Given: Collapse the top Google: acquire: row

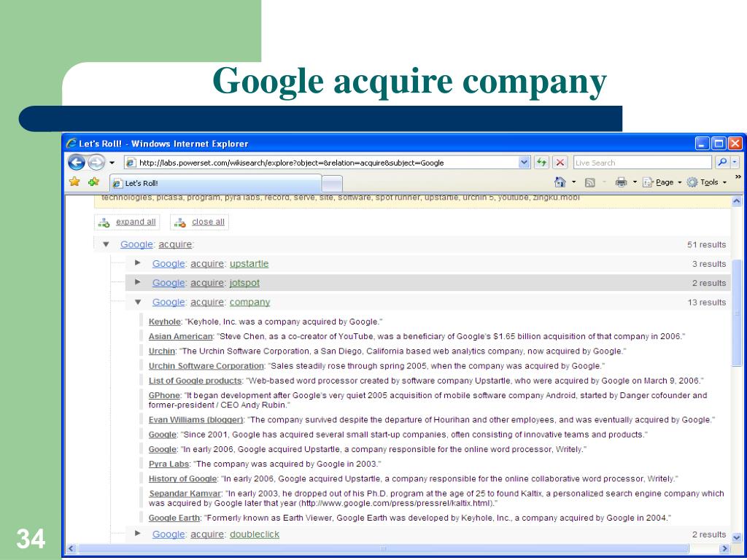Looking at the screenshot, I should click(x=107, y=244).
